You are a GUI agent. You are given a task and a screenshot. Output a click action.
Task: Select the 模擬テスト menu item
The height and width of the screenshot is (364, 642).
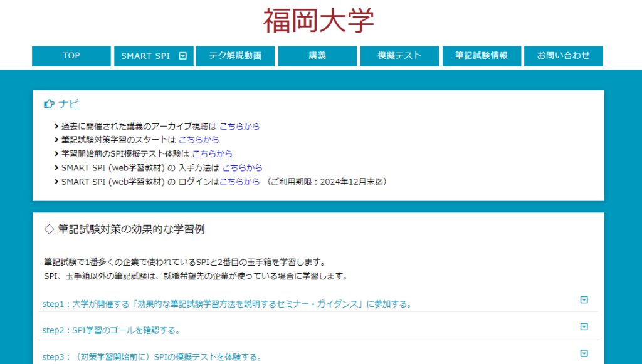(399, 56)
